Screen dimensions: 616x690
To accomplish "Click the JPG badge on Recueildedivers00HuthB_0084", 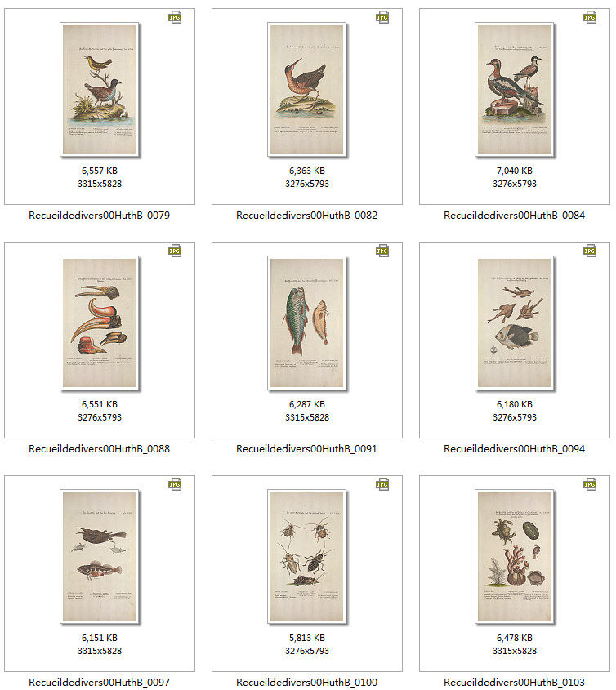I will (590, 18).
